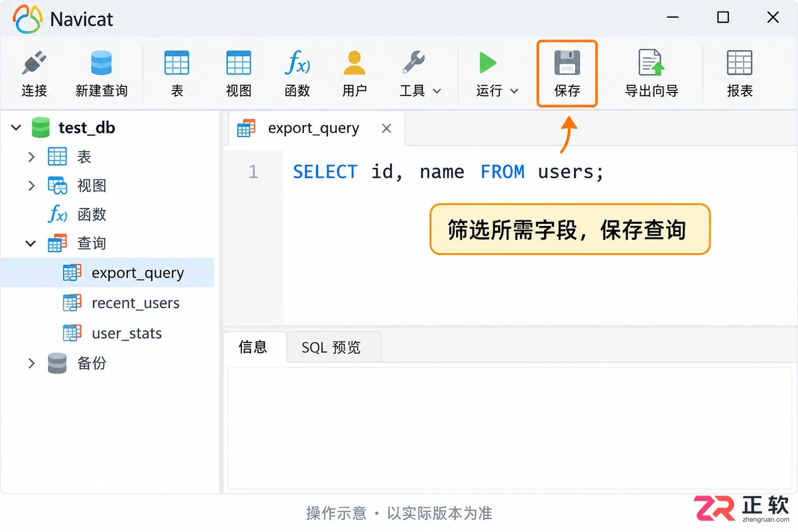798x532 pixels.
Task: Maximize the Navicat window
Action: [x=723, y=18]
